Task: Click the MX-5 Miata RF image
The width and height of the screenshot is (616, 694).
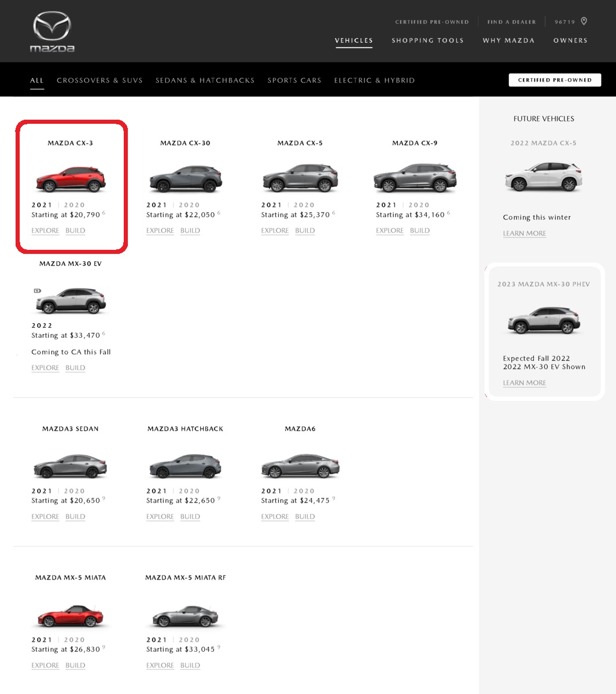Action: [185, 617]
